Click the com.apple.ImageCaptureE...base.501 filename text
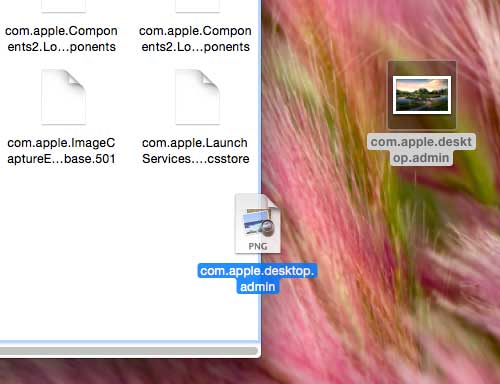This screenshot has height=384, width=500. (x=61, y=151)
